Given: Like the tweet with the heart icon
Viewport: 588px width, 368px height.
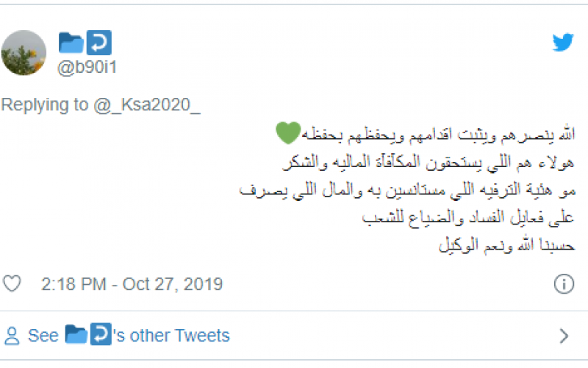Looking at the screenshot, I should (x=12, y=283).
